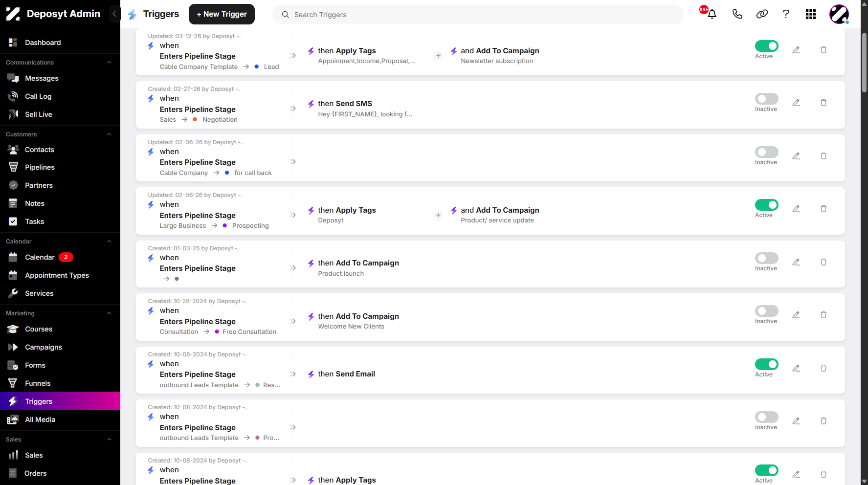Click the link icon in the top bar
Image resolution: width=868 pixels, height=485 pixels.
pos(762,14)
